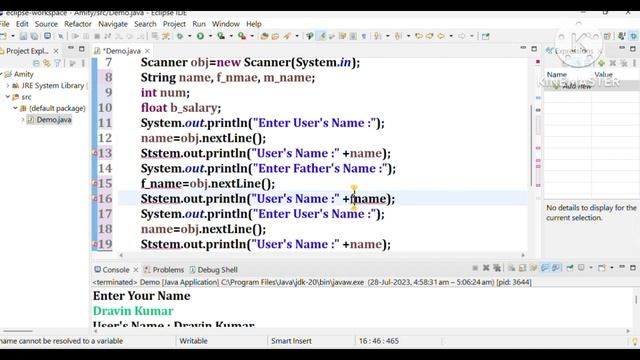
Task: Open the Source menu
Action: click(x=46, y=24)
